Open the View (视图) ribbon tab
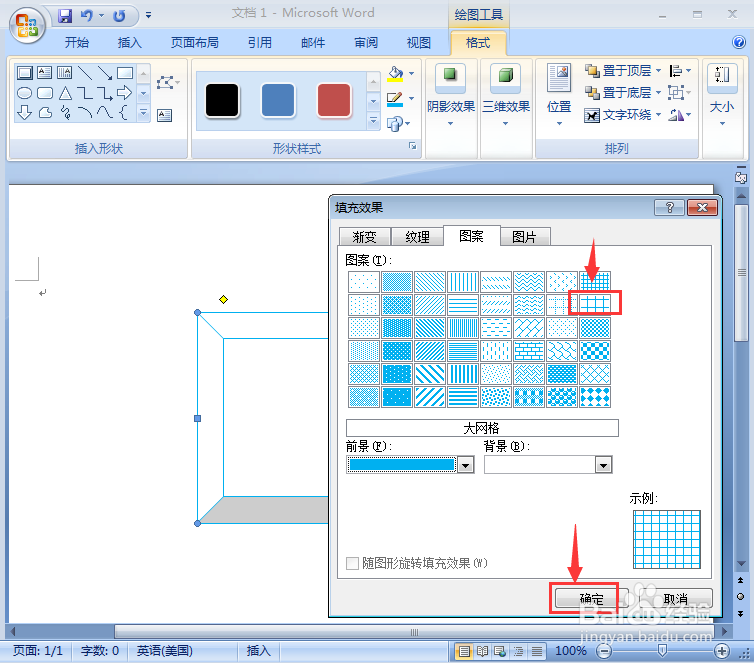754x663 pixels. (418, 43)
